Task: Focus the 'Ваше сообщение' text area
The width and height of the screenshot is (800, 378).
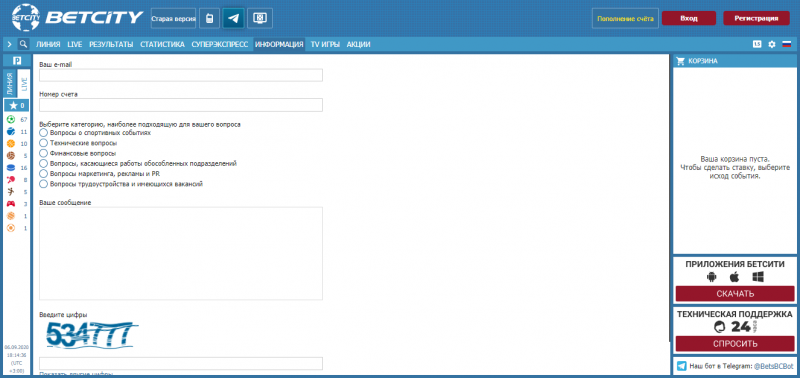Action: [181, 254]
